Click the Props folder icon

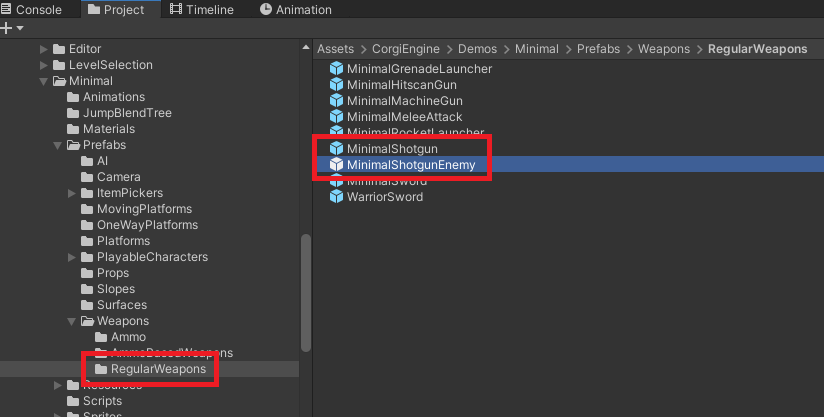pyautogui.click(x=87, y=274)
